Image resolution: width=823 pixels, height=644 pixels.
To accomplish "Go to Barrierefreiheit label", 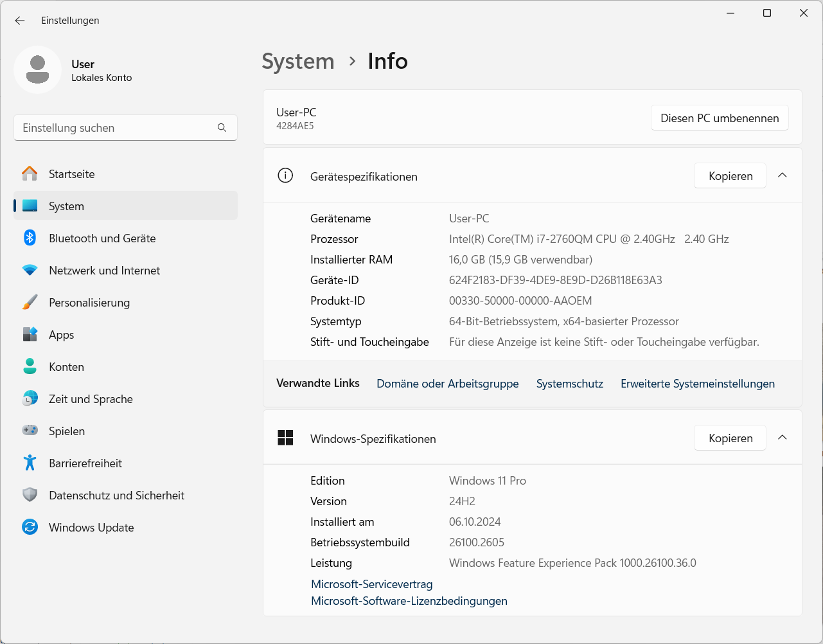I will point(85,463).
